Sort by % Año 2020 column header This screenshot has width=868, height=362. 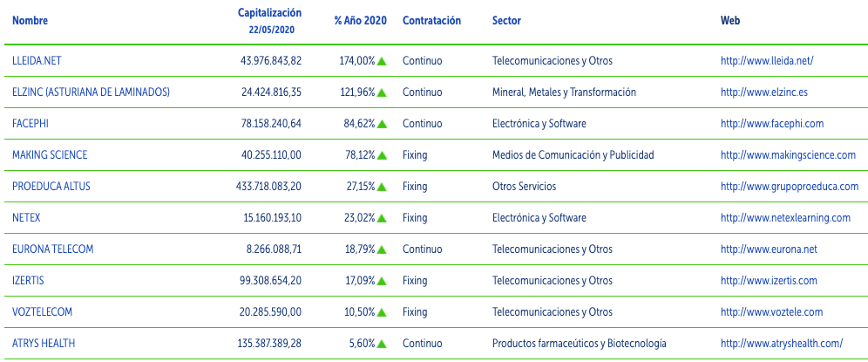pos(361,21)
